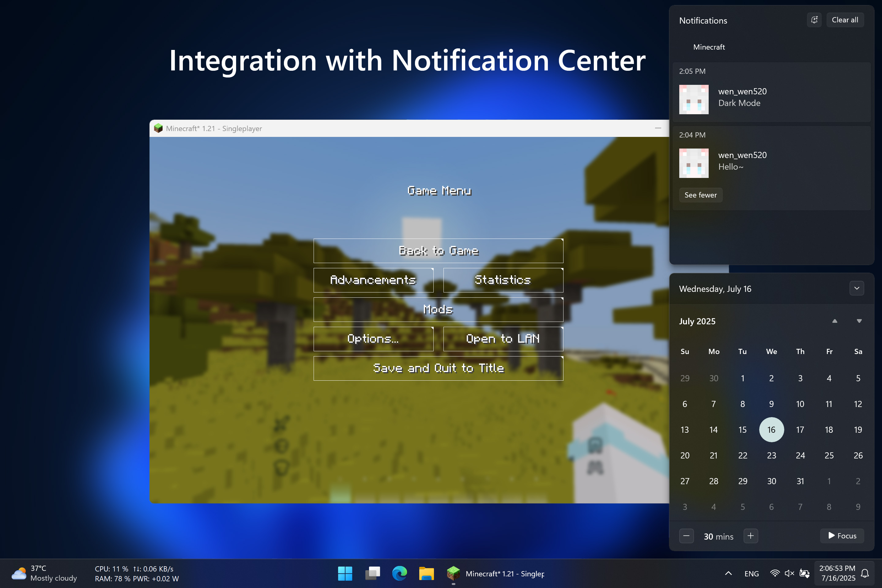Open File Explorer from taskbar
The image size is (882, 588).
[426, 573]
